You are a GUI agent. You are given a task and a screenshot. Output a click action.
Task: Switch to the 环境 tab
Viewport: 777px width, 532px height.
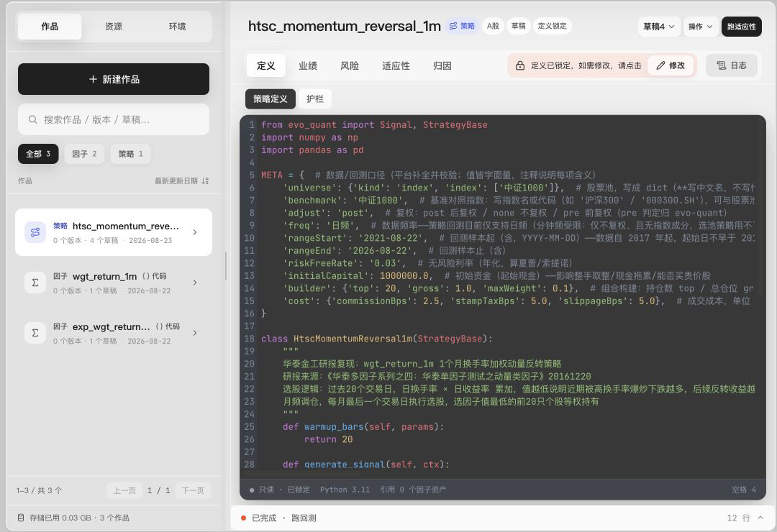coord(178,27)
